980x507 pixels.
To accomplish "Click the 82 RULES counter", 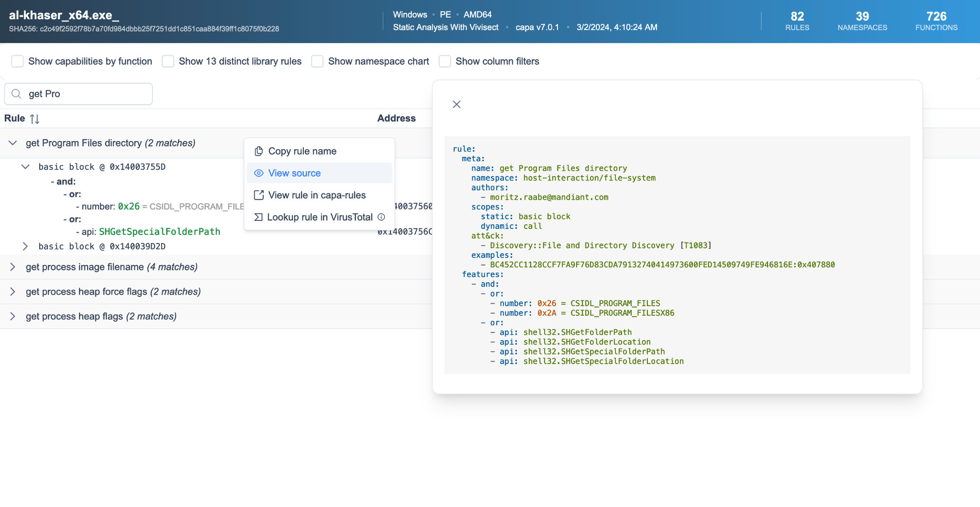I will tap(797, 21).
